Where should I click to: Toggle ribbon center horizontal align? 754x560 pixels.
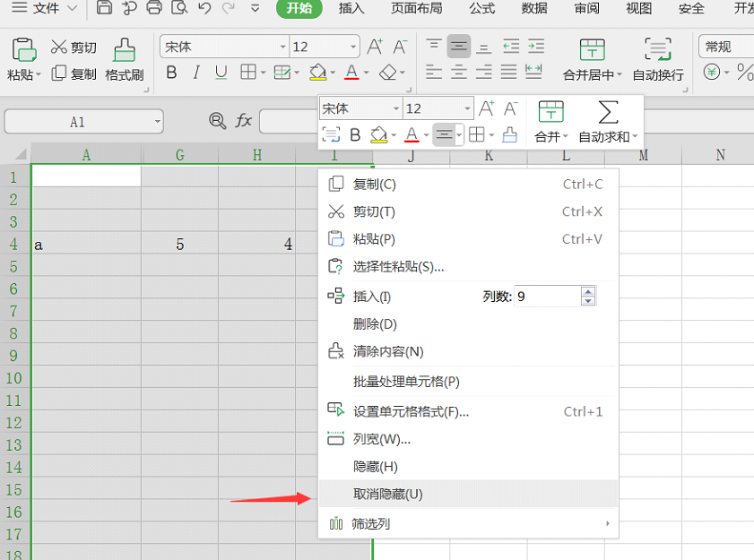pos(459,72)
